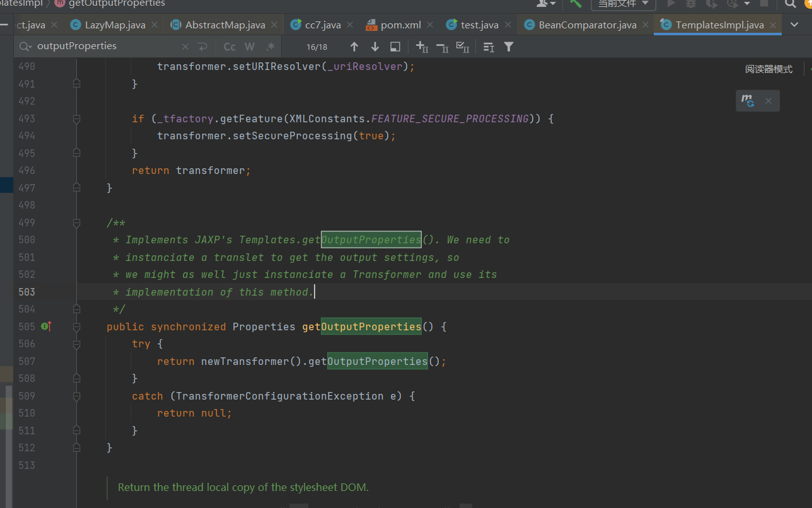Click the 16/18 match counter text
The image size is (812, 508).
tap(317, 47)
